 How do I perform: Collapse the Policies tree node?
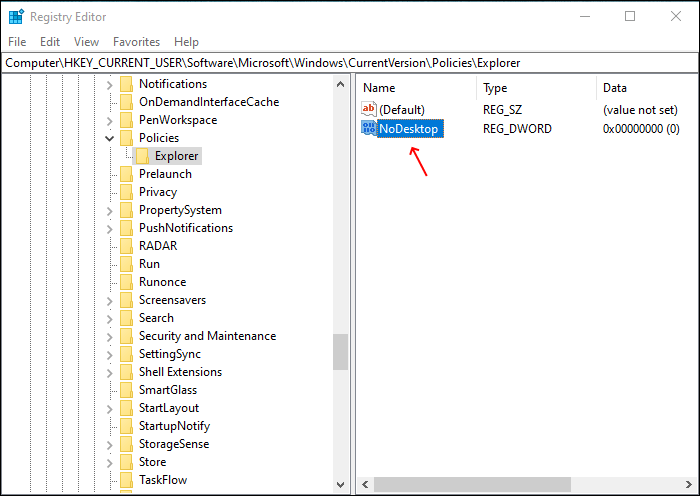click(110, 138)
